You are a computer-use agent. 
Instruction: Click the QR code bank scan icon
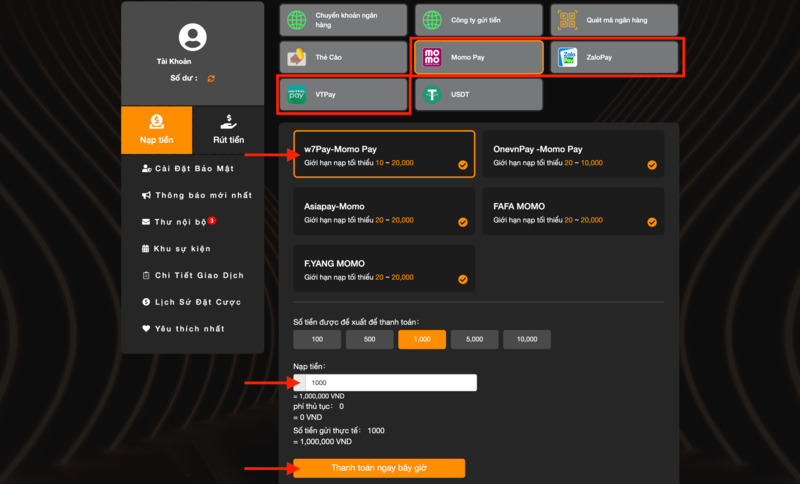tap(567, 19)
